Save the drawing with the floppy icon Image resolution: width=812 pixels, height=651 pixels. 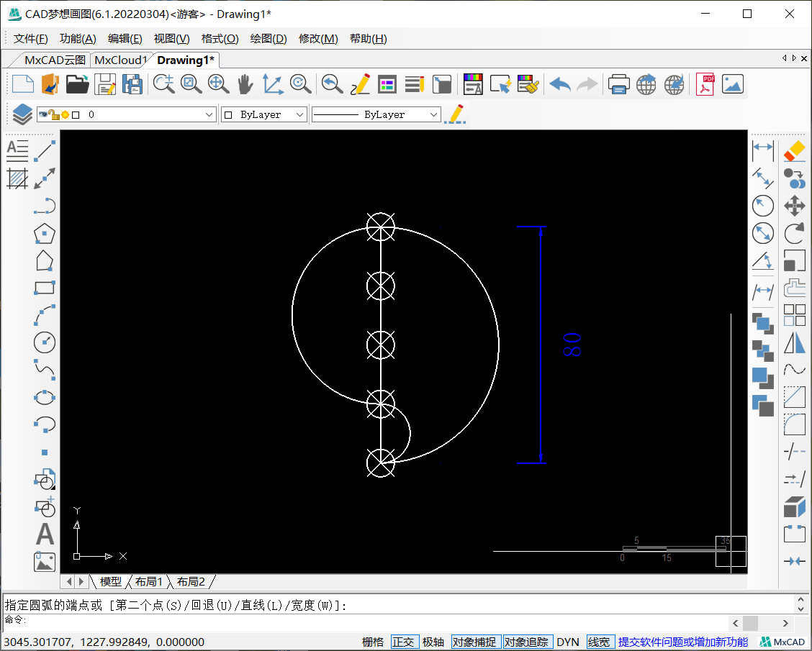click(105, 84)
